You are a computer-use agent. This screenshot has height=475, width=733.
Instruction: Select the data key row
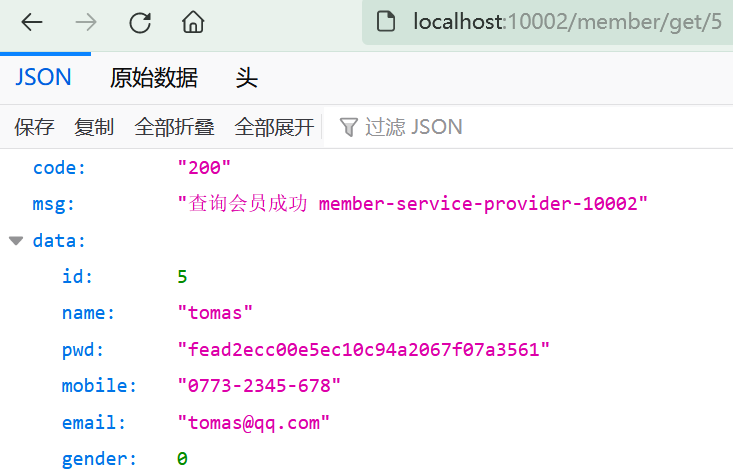click(x=366, y=241)
